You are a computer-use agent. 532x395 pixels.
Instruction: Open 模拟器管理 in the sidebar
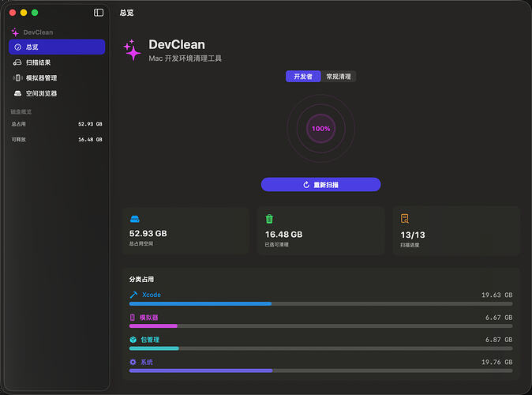tap(57, 77)
